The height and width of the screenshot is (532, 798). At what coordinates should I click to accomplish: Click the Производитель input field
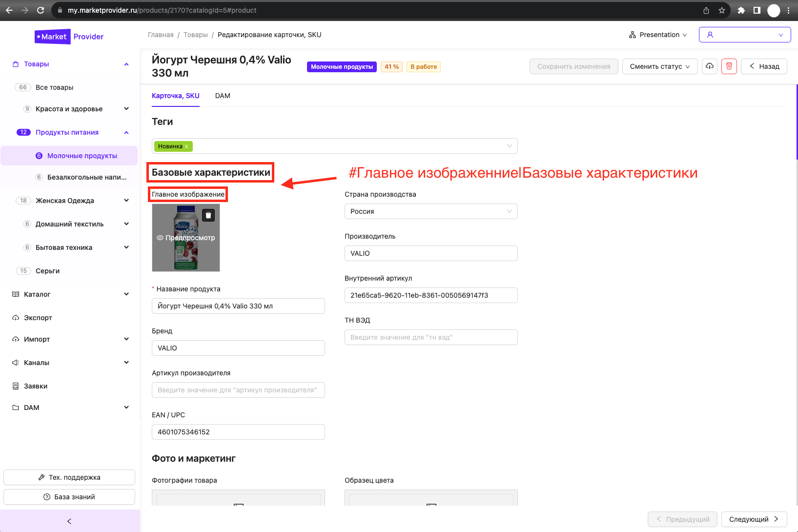pos(431,253)
